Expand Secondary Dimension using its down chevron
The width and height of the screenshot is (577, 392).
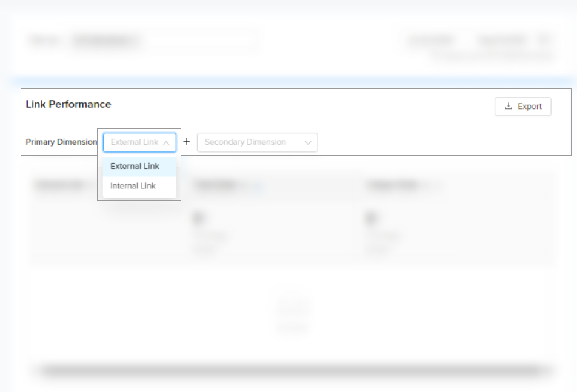click(308, 143)
